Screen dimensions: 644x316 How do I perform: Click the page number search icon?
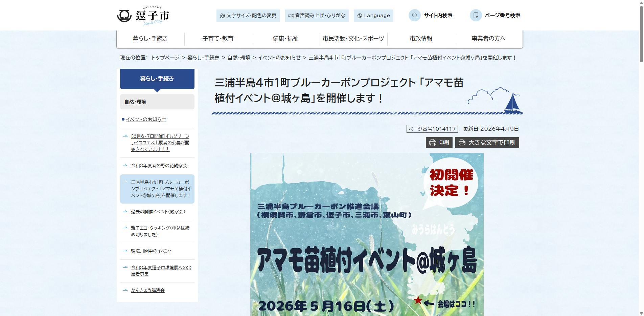point(476,15)
